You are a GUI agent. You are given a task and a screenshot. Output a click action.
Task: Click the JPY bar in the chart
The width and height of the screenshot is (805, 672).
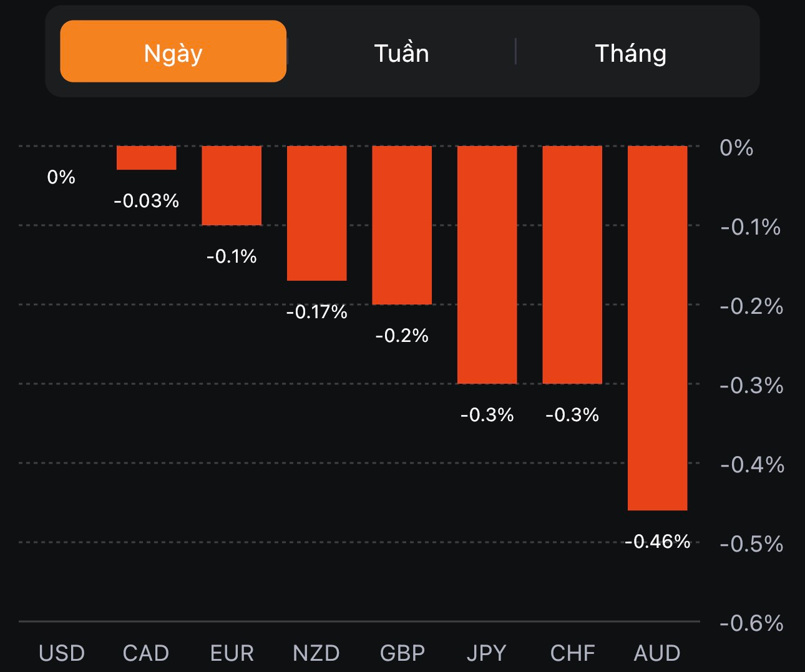487,265
